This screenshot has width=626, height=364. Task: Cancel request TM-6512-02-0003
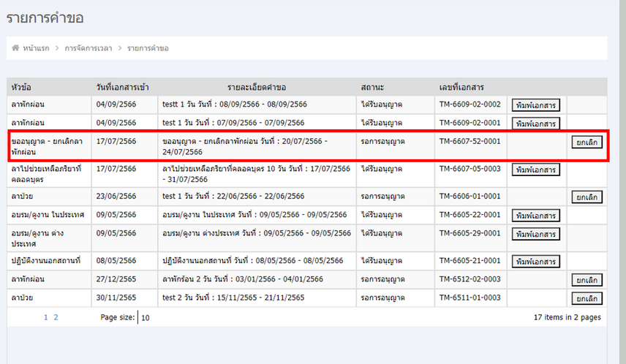587,280
